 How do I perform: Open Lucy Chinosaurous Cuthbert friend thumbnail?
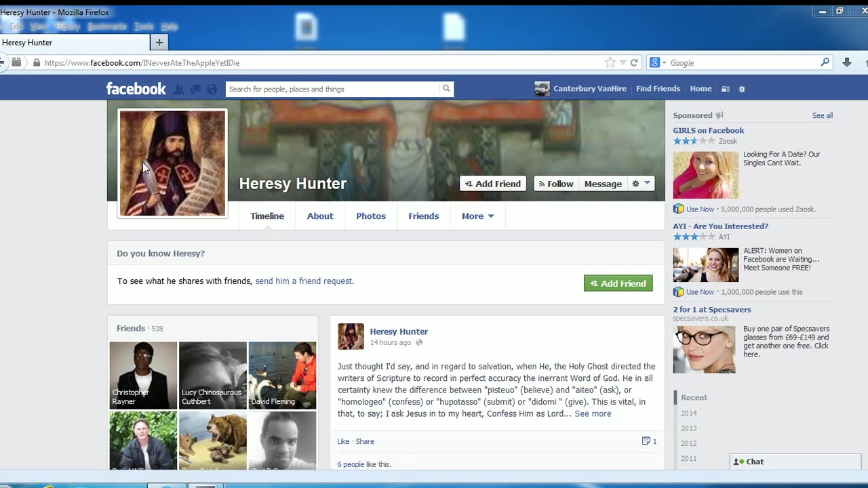(213, 375)
